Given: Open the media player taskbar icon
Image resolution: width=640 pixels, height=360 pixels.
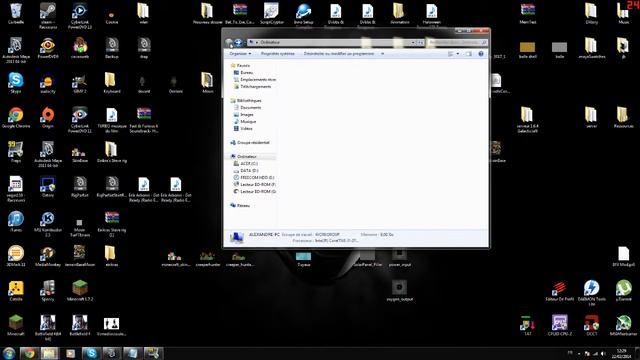Looking at the screenshot, I should (70, 353).
